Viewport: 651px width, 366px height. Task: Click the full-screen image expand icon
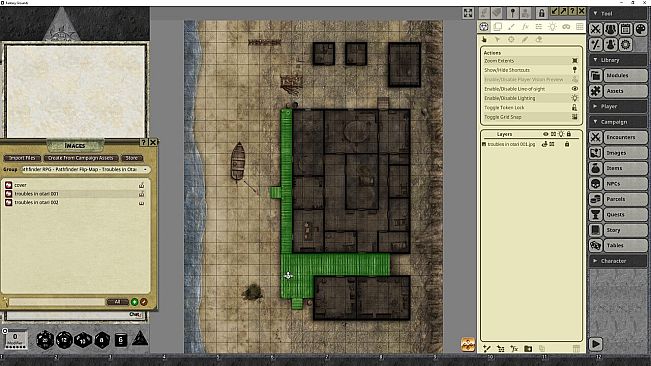click(468, 13)
